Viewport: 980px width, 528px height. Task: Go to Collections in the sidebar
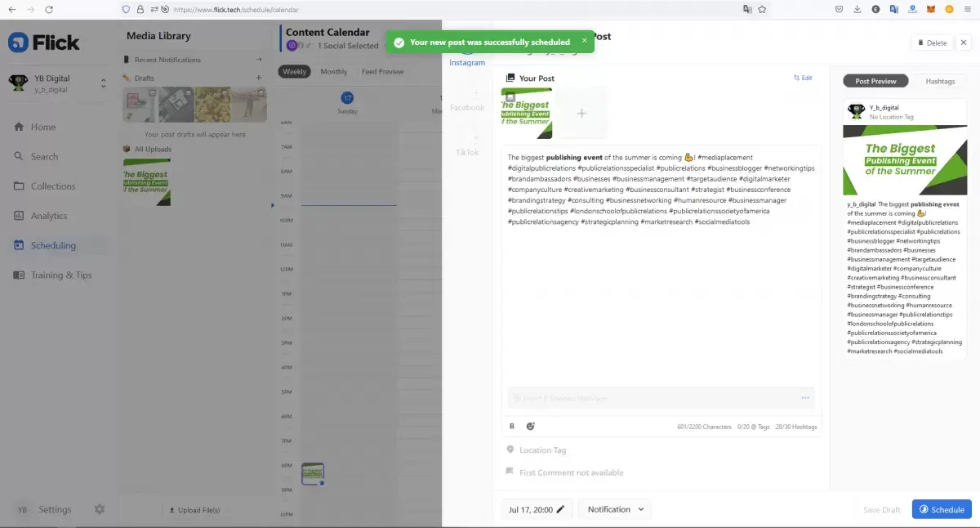(x=52, y=186)
